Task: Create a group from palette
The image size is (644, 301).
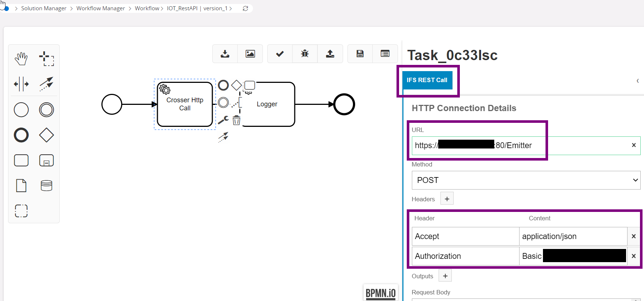Action: click(x=21, y=211)
